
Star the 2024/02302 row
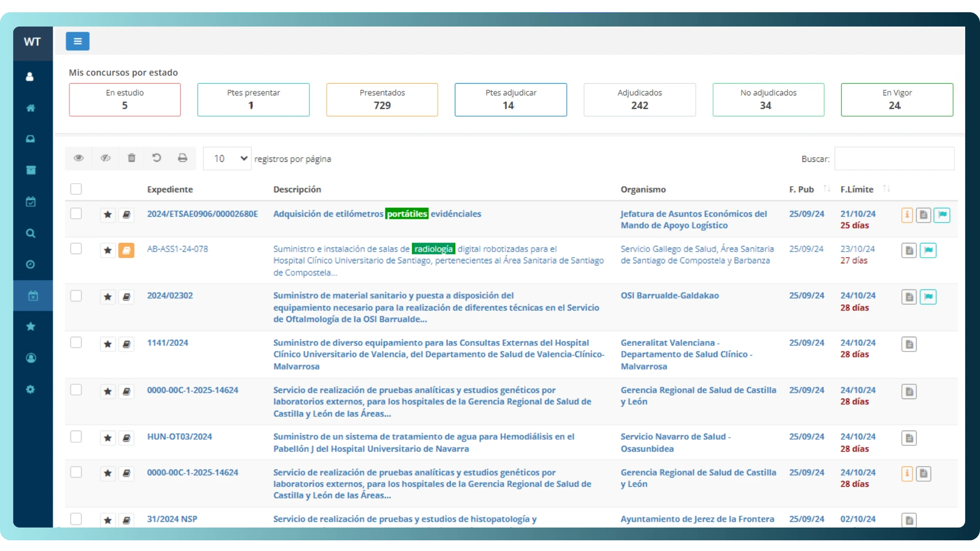108,297
